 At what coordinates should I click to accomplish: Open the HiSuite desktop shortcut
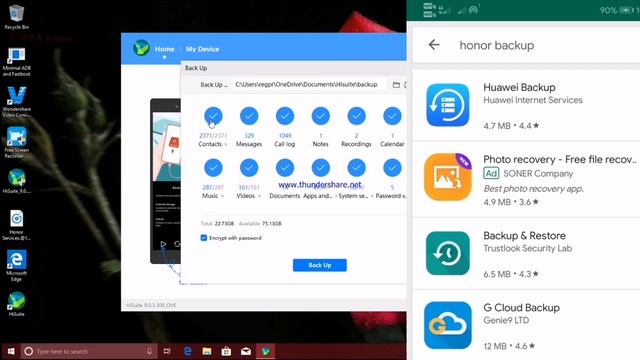coord(16,304)
